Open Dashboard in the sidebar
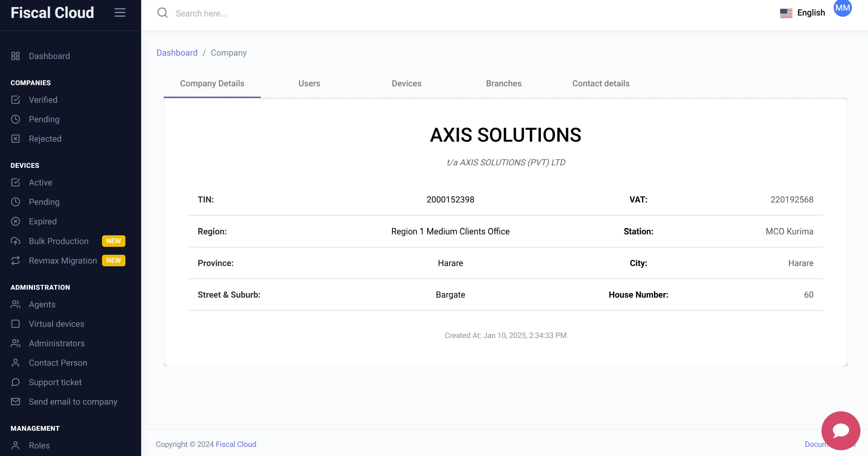Viewport: 868px width, 456px height. pos(49,56)
